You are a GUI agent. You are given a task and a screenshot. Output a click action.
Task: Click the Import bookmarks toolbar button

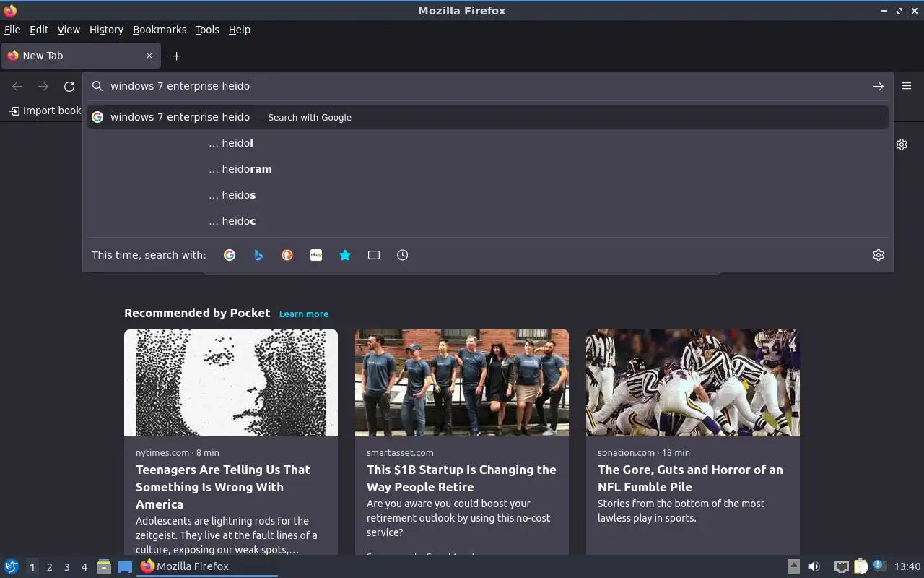tap(45, 111)
